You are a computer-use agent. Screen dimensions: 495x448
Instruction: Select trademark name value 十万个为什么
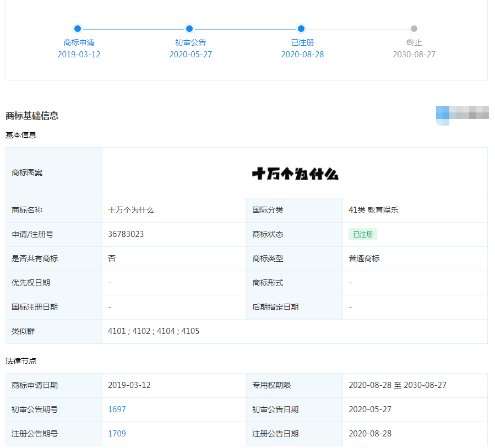point(131,210)
